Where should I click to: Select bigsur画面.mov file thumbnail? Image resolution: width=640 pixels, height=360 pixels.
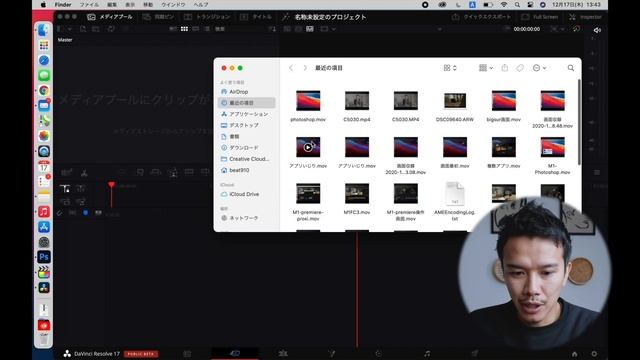coord(504,101)
